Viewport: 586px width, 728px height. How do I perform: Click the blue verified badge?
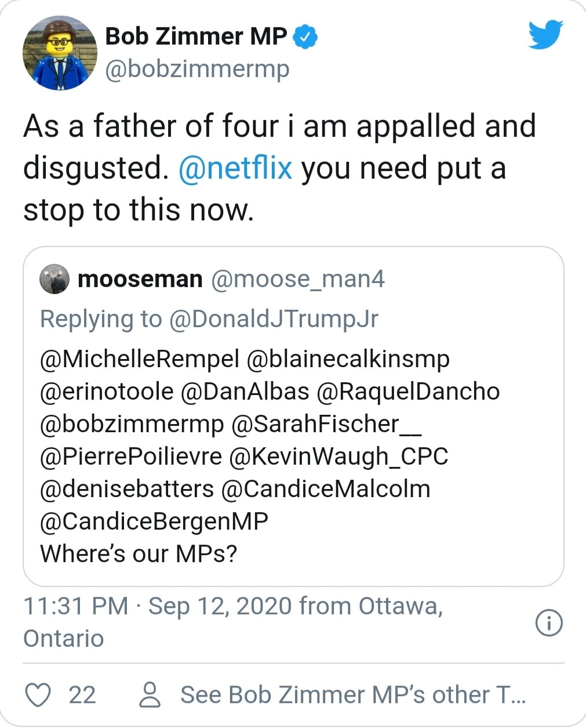click(x=305, y=37)
